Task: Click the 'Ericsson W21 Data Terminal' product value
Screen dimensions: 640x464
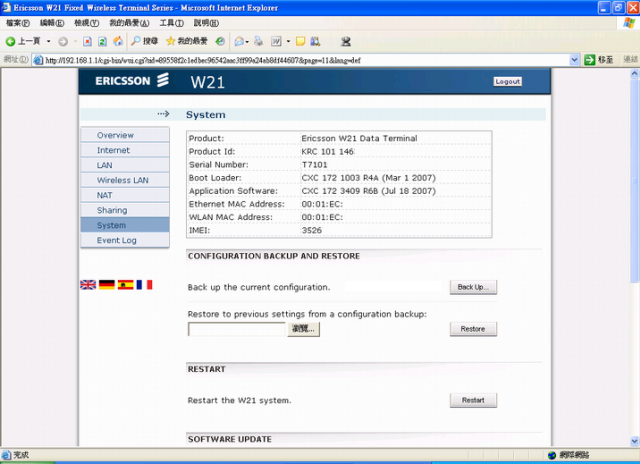Action: click(x=359, y=138)
